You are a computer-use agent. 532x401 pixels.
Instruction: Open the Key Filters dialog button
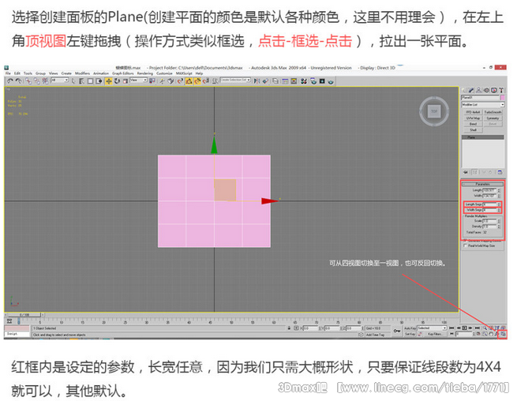click(x=435, y=334)
